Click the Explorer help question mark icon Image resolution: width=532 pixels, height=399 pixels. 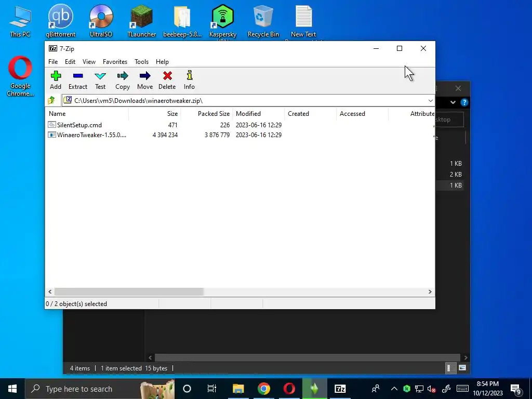point(464,102)
